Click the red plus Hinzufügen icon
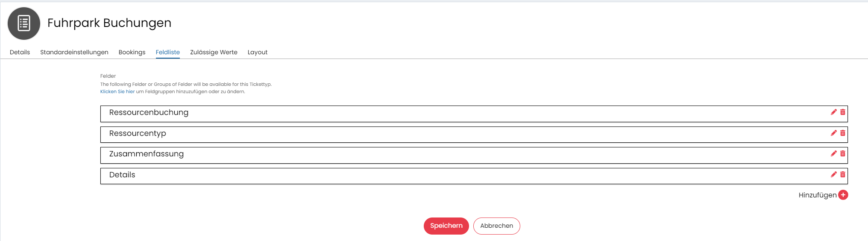The image size is (868, 241). [843, 195]
